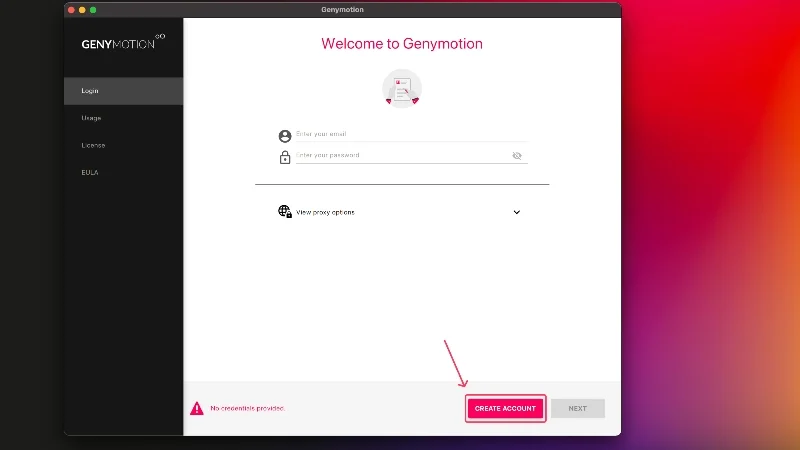Focus the Enter your password field
The width and height of the screenshot is (800, 450).
[x=400, y=156]
